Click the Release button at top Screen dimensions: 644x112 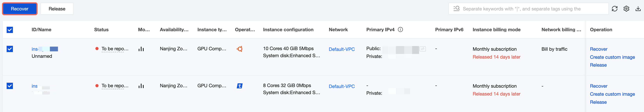point(57,9)
